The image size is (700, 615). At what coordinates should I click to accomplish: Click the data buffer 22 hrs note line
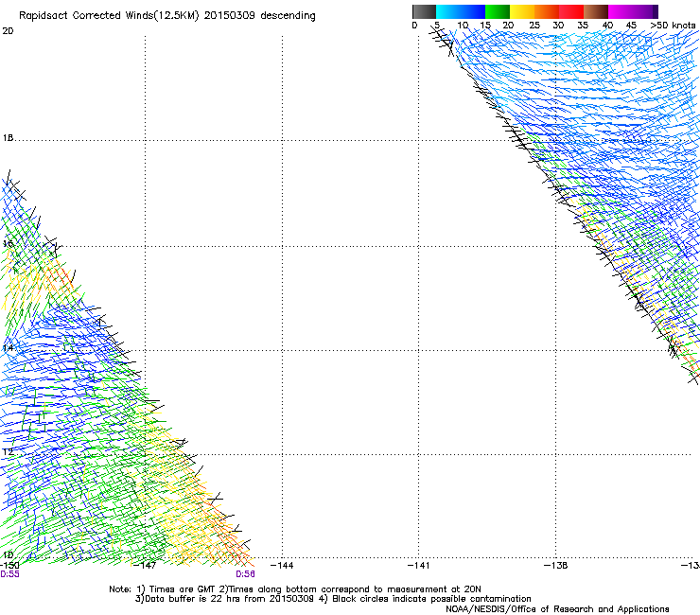tap(333, 599)
